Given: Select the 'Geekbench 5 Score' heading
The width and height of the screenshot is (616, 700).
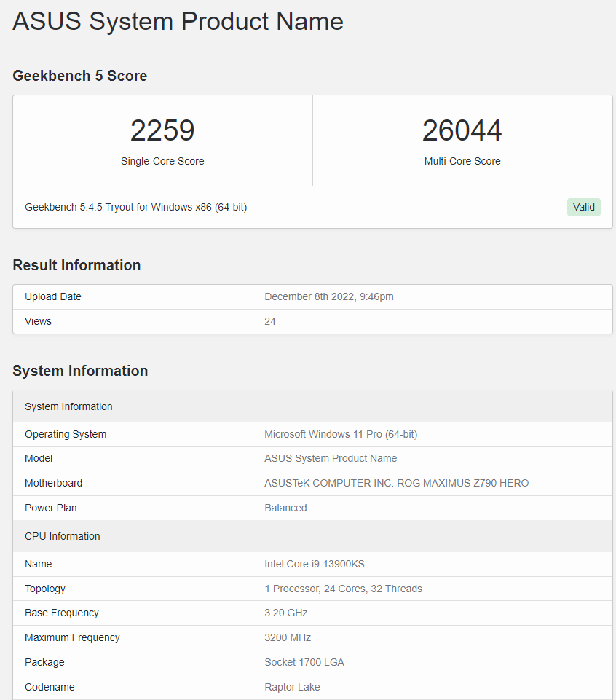Looking at the screenshot, I should click(80, 76).
